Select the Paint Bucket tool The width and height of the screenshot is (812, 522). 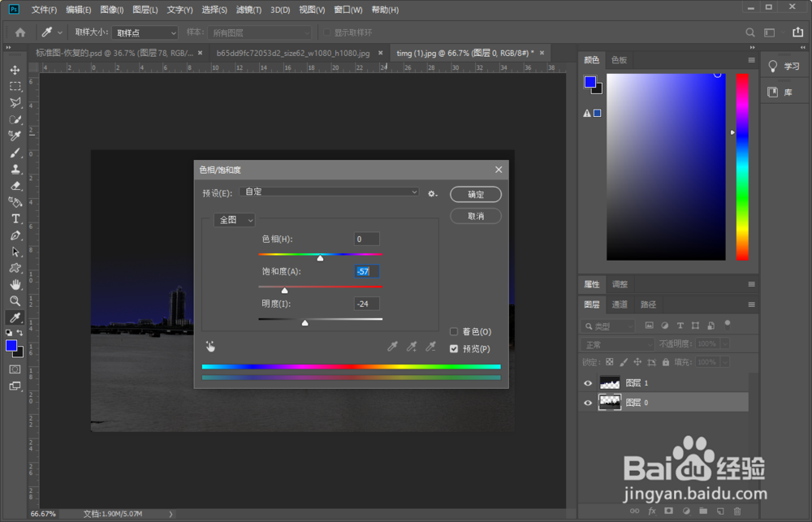coord(15,202)
